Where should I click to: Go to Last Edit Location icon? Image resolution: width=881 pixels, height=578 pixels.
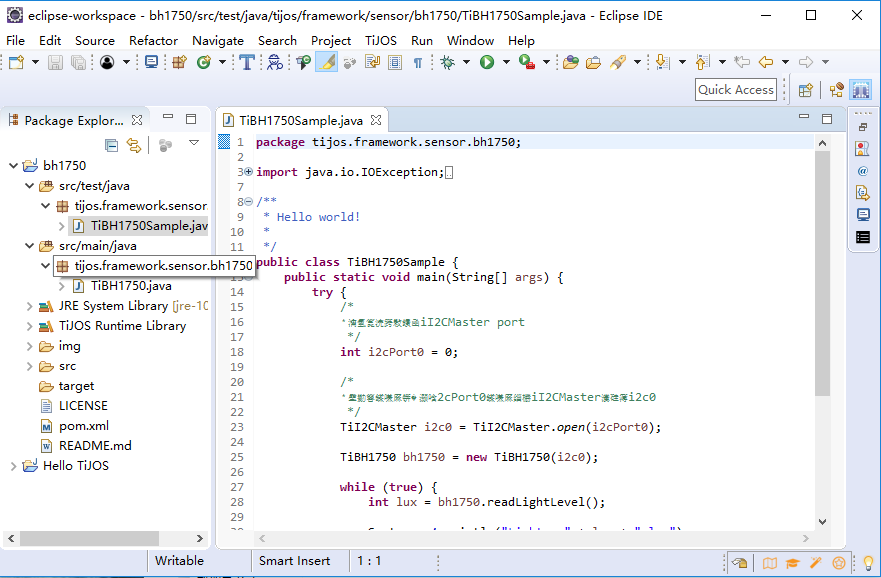tap(742, 62)
